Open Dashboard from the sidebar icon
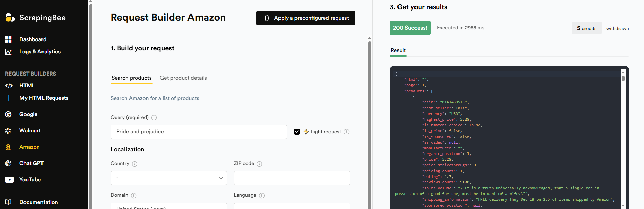The height and width of the screenshot is (209, 644). click(x=9, y=39)
